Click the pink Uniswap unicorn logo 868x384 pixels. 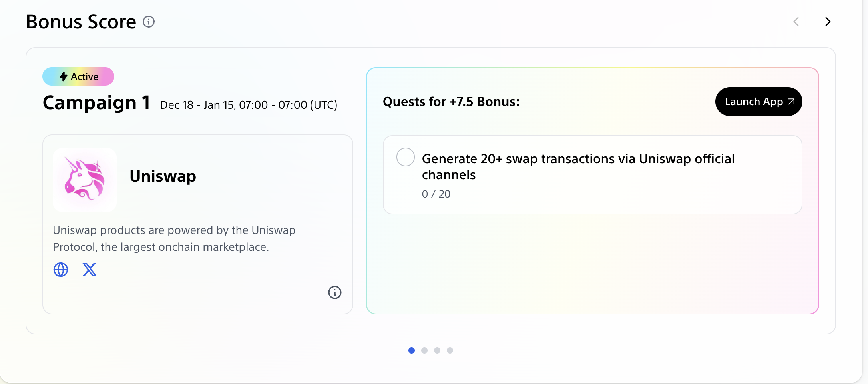click(85, 180)
